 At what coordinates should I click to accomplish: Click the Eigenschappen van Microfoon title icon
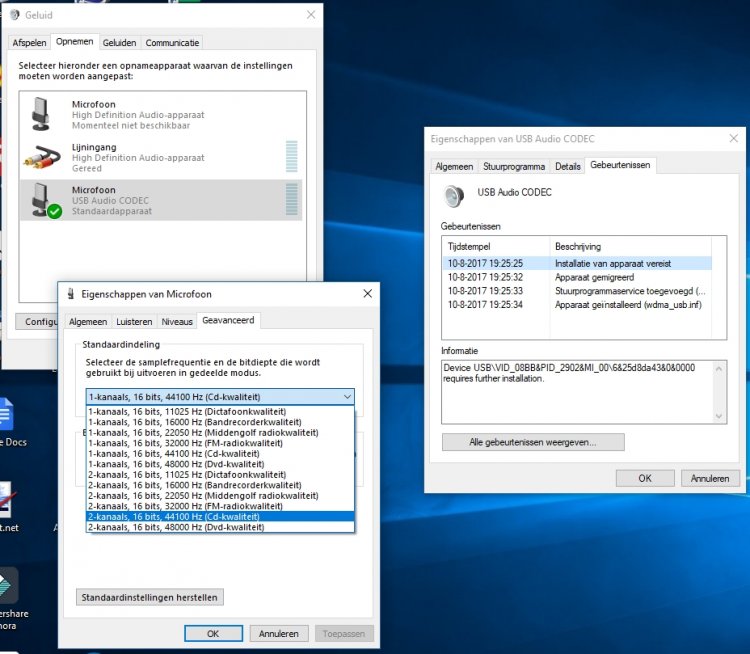coord(72,294)
